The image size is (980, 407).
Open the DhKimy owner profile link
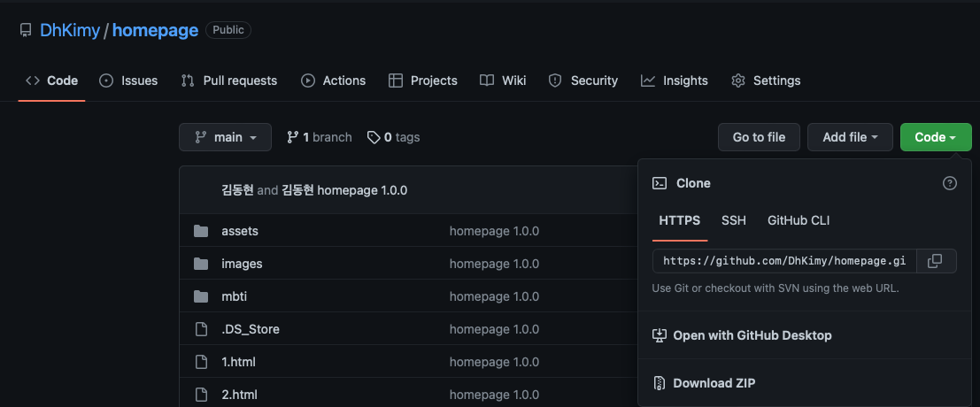click(x=69, y=30)
